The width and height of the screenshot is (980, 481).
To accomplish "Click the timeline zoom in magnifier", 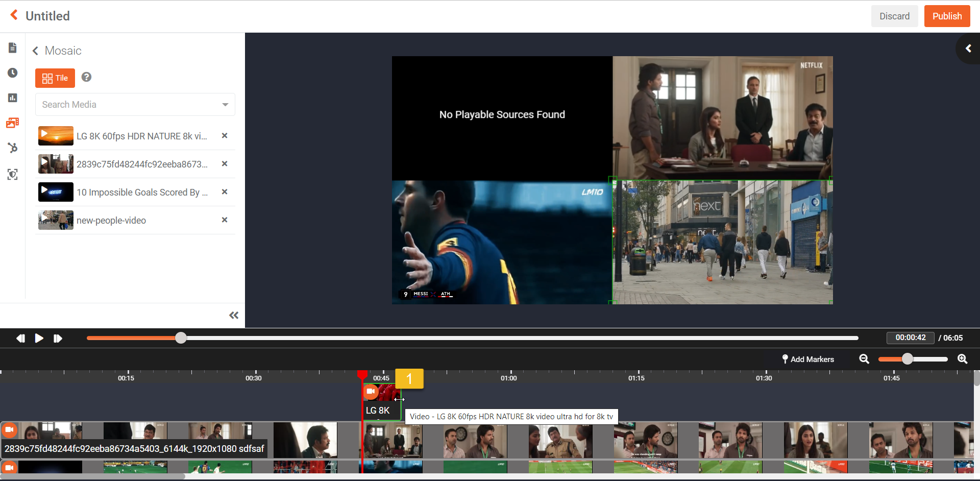I will (x=963, y=359).
